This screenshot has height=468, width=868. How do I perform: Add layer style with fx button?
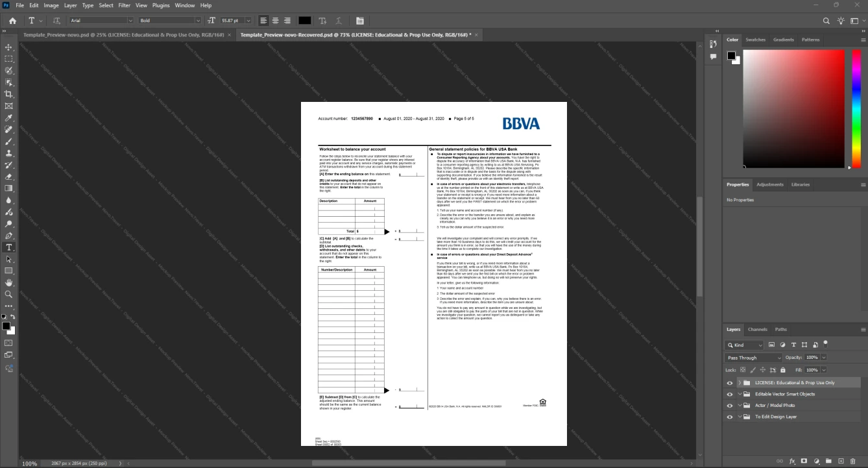[x=792, y=461]
